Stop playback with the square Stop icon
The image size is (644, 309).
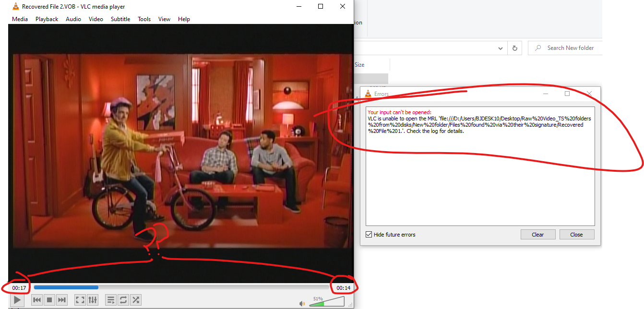pyautogui.click(x=49, y=300)
